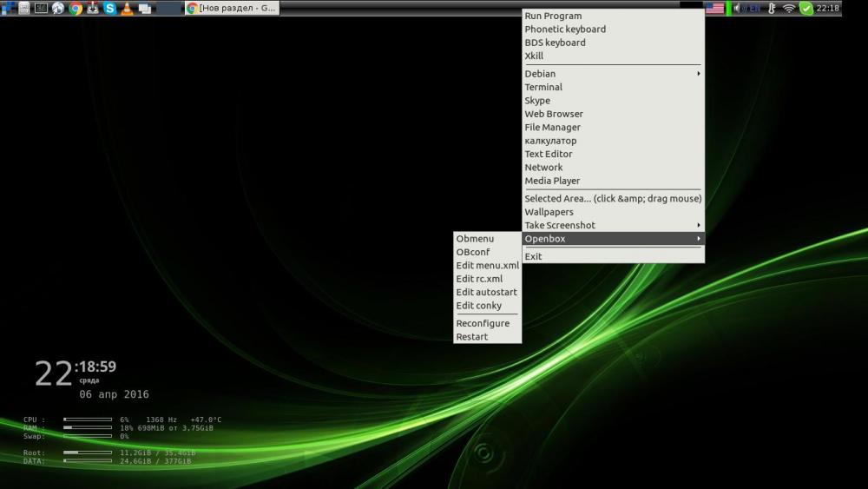Click the conky date "06 апр 2016"
Image resolution: width=868 pixels, height=489 pixels.
coord(114,394)
